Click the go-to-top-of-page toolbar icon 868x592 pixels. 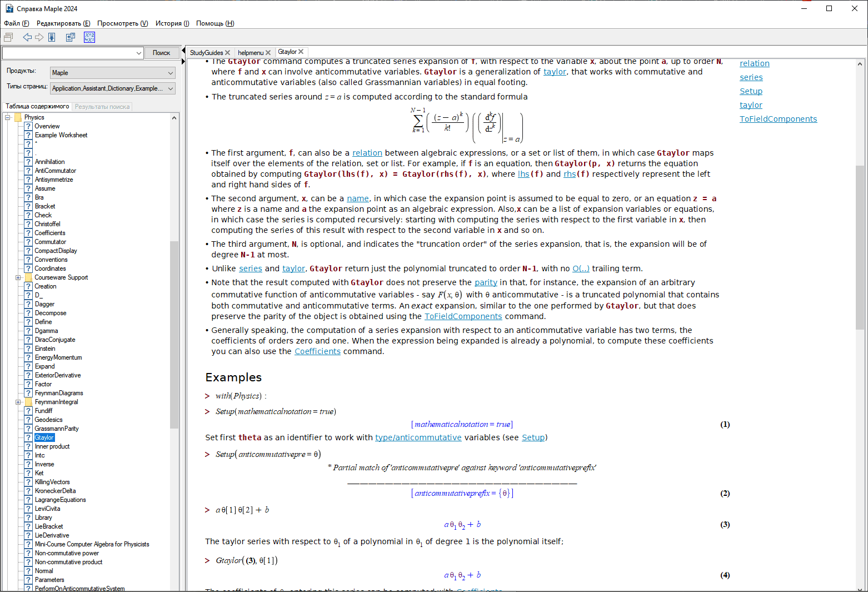52,37
